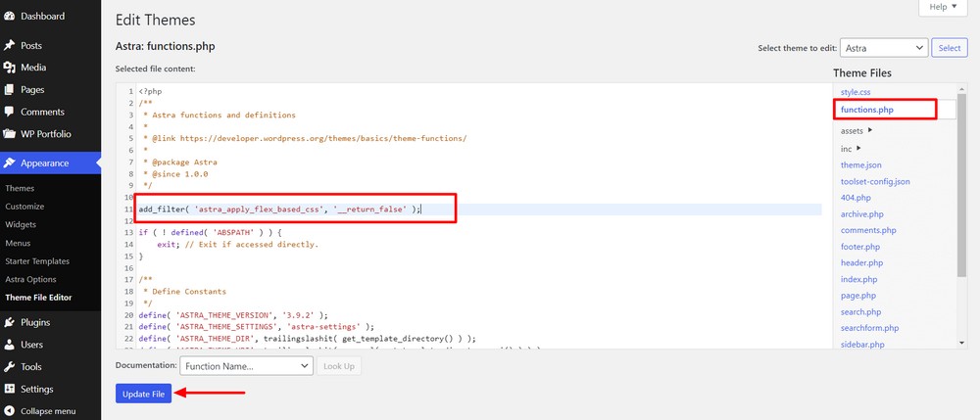Image resolution: width=980 pixels, height=420 pixels.
Task: Open 404.php theme file
Action: coord(856,198)
